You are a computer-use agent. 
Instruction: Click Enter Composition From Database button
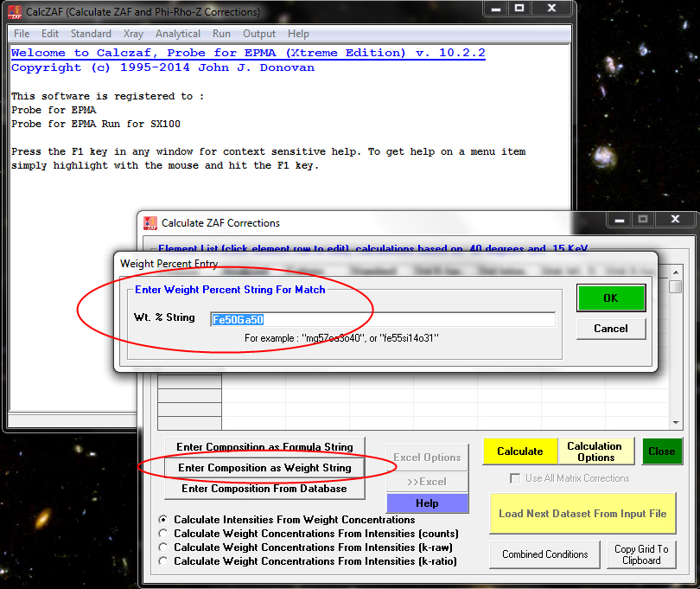pos(264,489)
